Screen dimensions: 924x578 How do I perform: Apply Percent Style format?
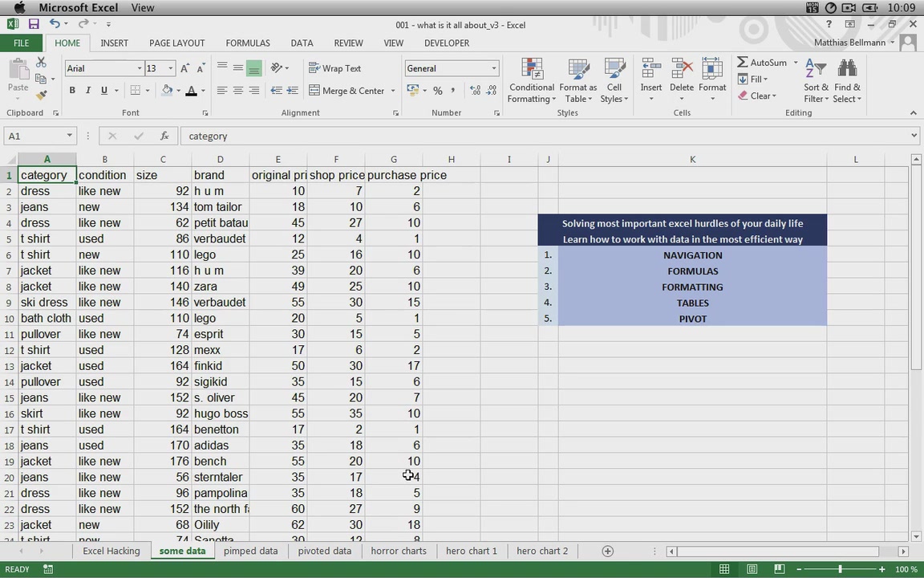(x=438, y=90)
